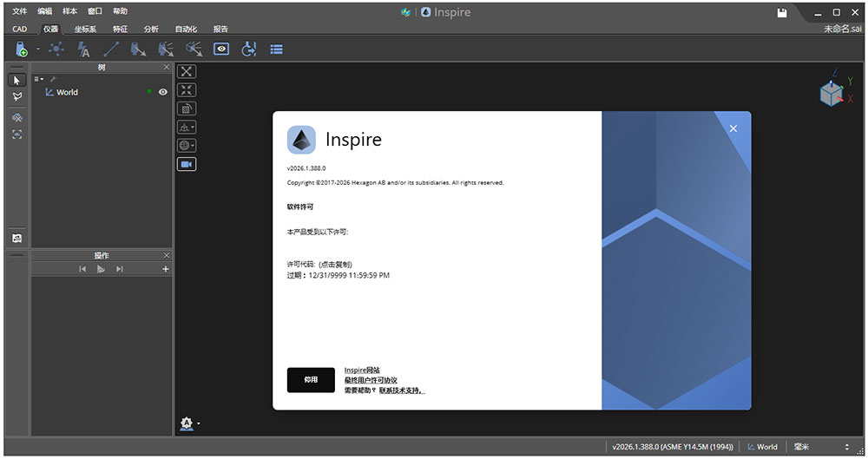Screen dimensions: 868x459
Task: Close the Inspire about dialog
Action: point(733,128)
